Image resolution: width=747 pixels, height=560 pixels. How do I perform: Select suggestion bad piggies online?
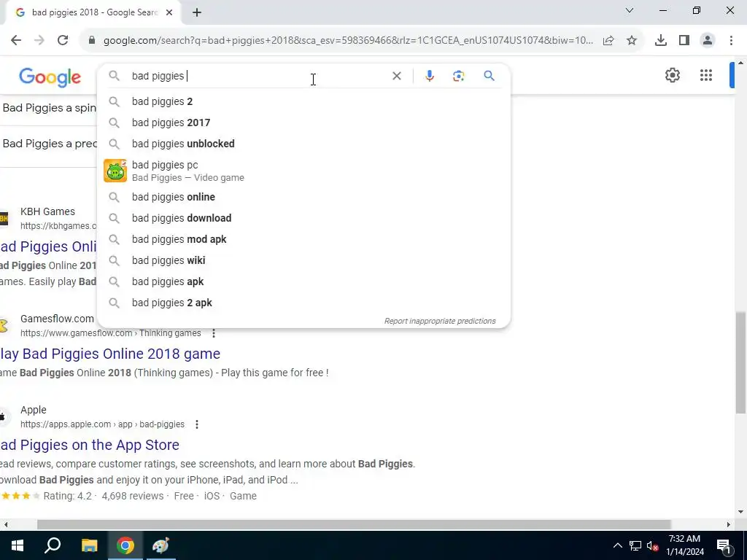coord(303,197)
